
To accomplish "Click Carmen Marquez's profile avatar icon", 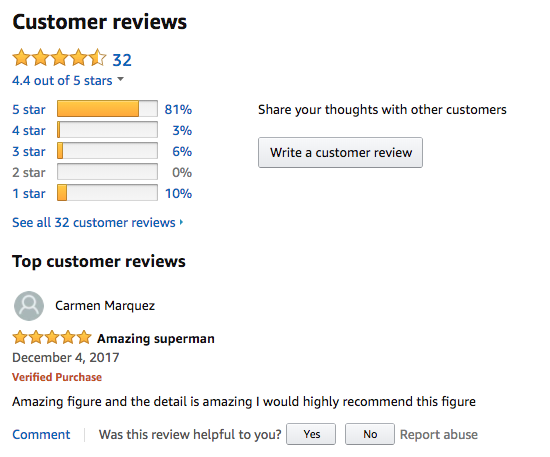I will (29, 305).
